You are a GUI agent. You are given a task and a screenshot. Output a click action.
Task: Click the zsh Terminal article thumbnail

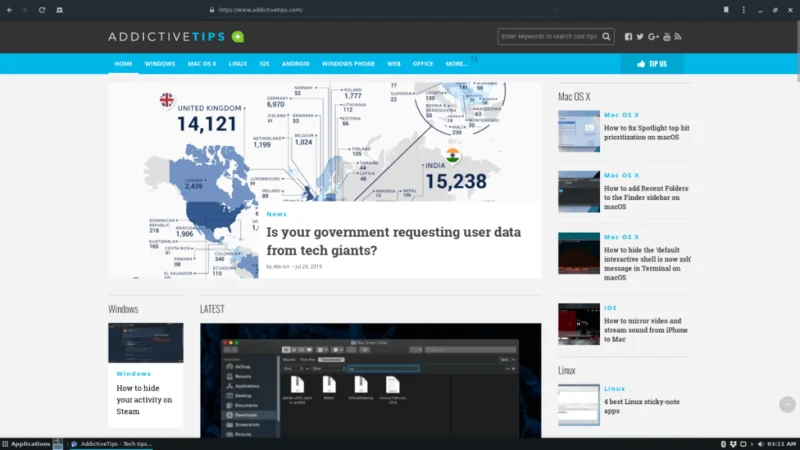(579, 253)
